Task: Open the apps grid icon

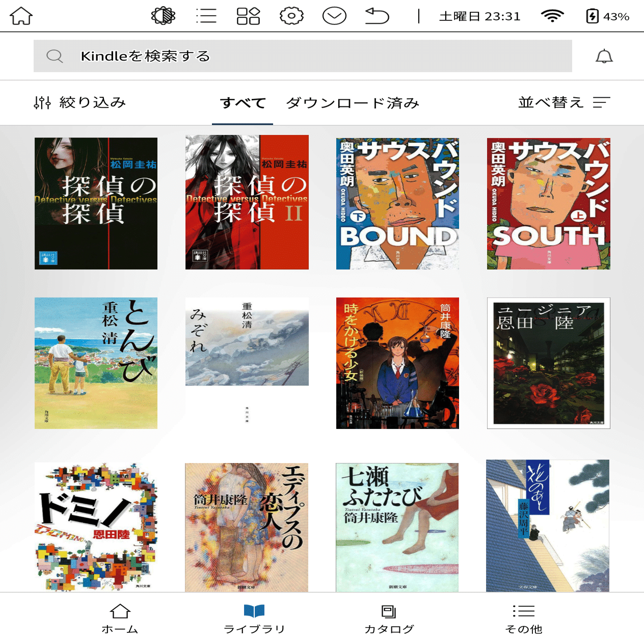Action: click(x=249, y=16)
